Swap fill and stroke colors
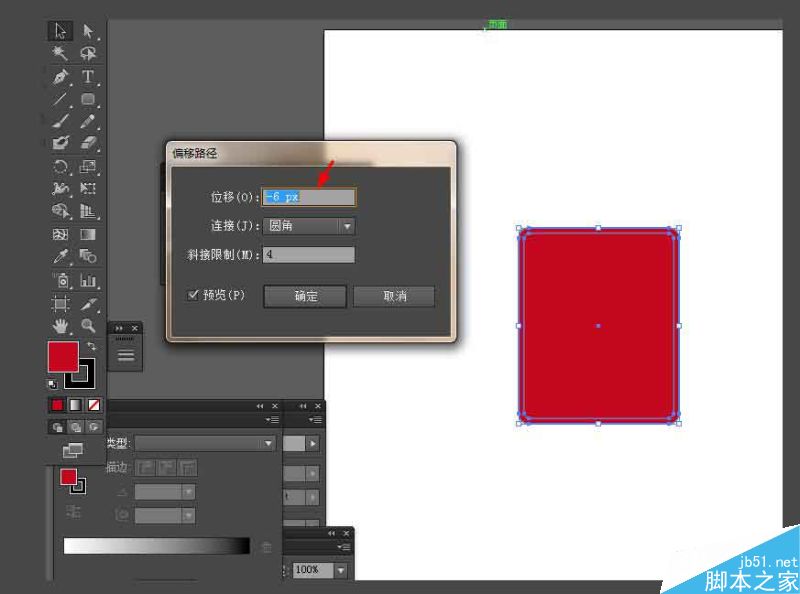This screenshot has height=594, width=800. (x=91, y=346)
